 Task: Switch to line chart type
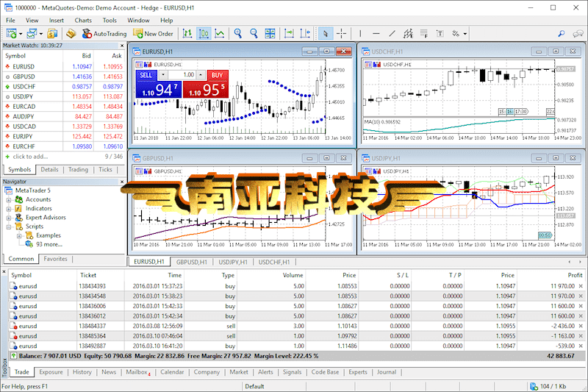220,33
